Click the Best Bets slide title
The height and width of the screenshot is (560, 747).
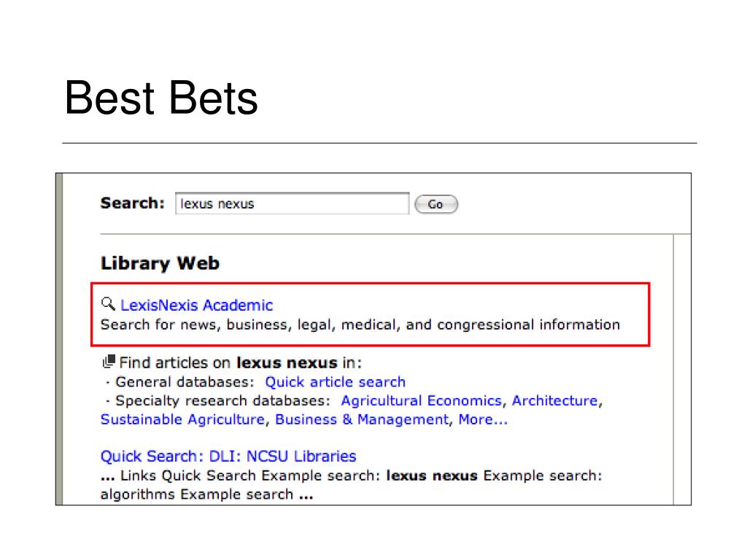coord(161,98)
